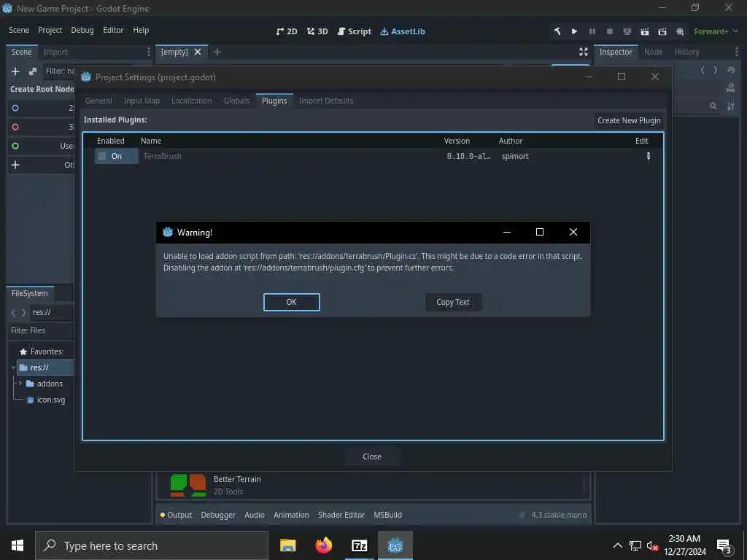Open the Debug menu
This screenshot has height=560, width=747.
coord(82,30)
